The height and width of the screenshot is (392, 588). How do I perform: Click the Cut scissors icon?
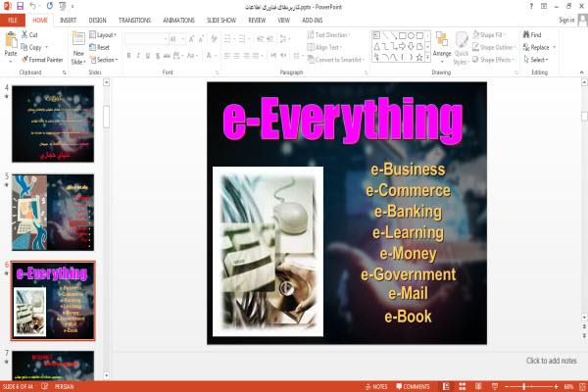coord(24,34)
